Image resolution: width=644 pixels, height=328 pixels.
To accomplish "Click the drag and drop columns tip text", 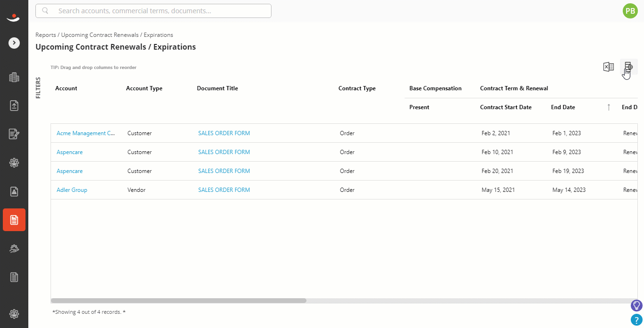I will [93, 68].
